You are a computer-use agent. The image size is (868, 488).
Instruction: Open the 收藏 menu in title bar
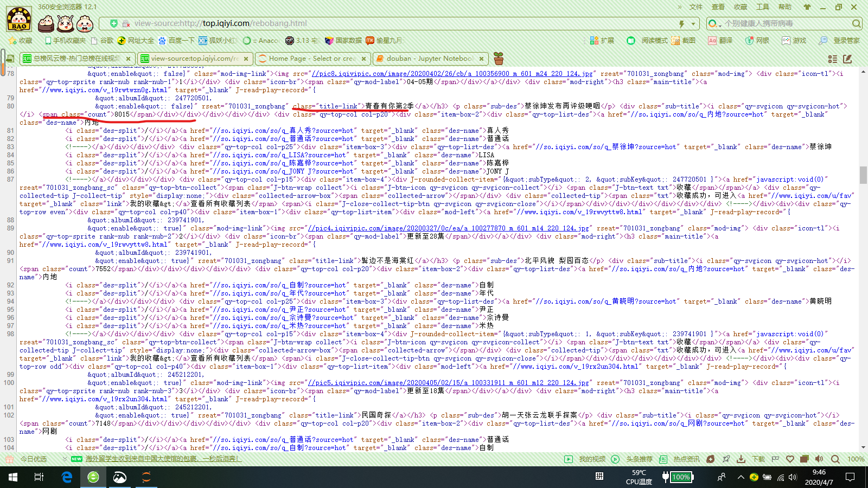pos(741,7)
